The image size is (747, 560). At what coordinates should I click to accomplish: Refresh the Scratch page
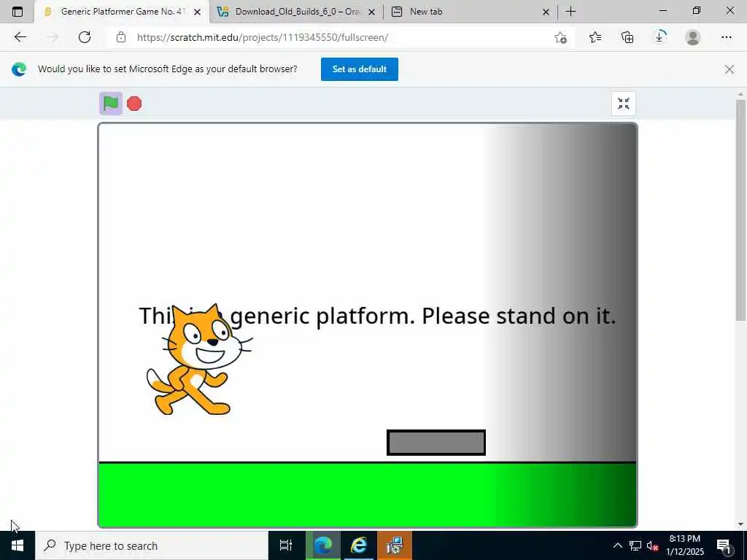tap(85, 37)
